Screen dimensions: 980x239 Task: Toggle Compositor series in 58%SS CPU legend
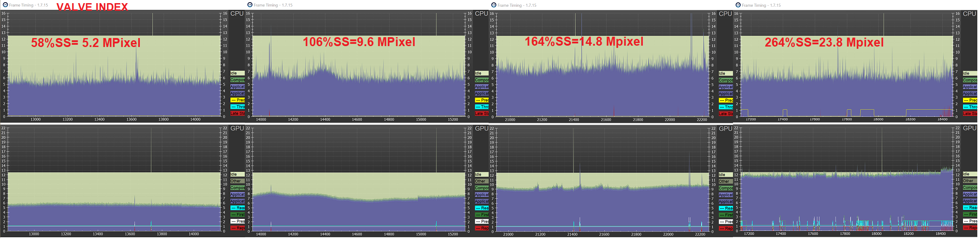click(x=238, y=80)
